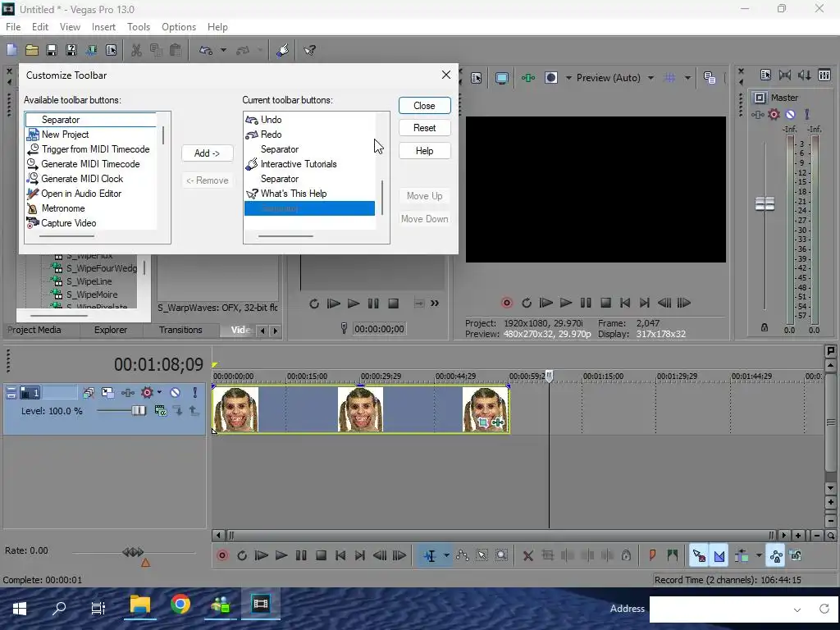Image resolution: width=840 pixels, height=630 pixels.
Task: Open File Explorer from the taskbar
Action: 139,605
